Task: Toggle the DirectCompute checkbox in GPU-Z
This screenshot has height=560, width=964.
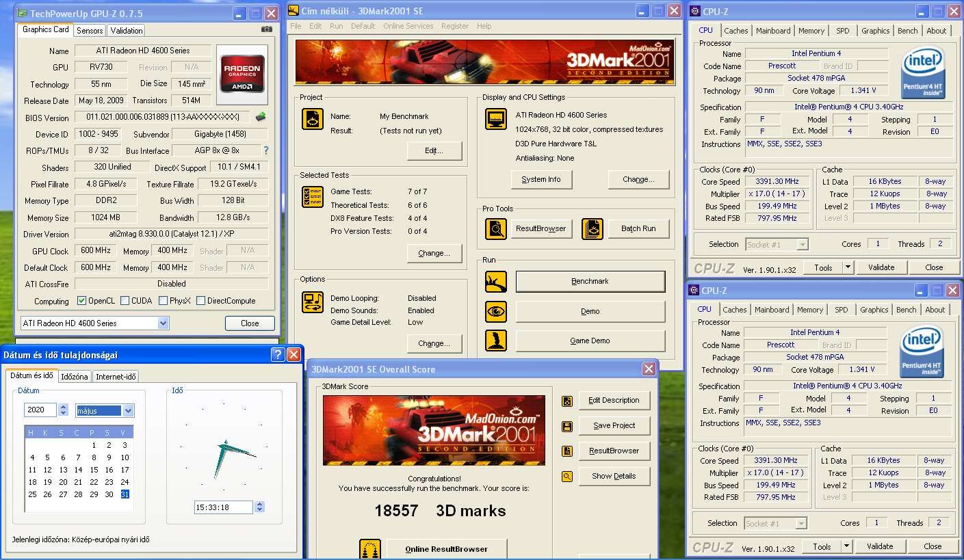Action: coord(200,300)
